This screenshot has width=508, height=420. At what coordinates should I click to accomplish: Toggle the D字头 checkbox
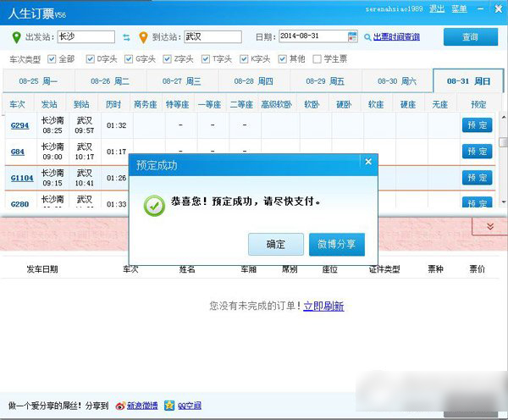90,59
